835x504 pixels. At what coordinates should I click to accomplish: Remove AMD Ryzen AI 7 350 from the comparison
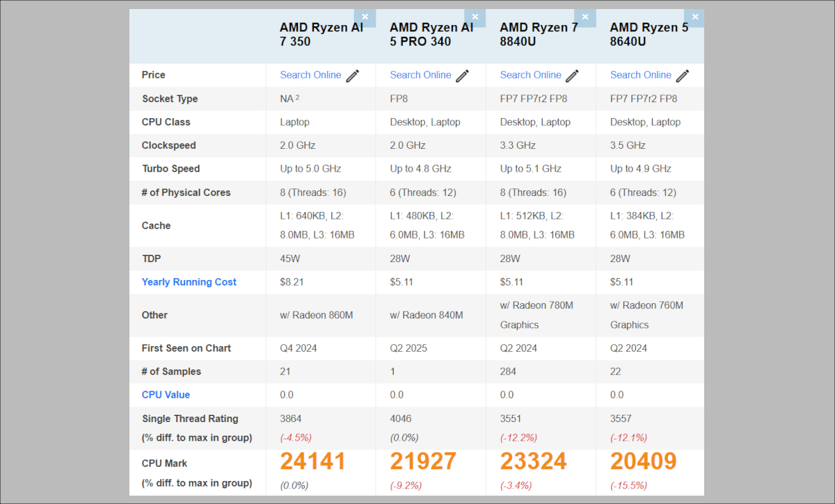point(365,17)
